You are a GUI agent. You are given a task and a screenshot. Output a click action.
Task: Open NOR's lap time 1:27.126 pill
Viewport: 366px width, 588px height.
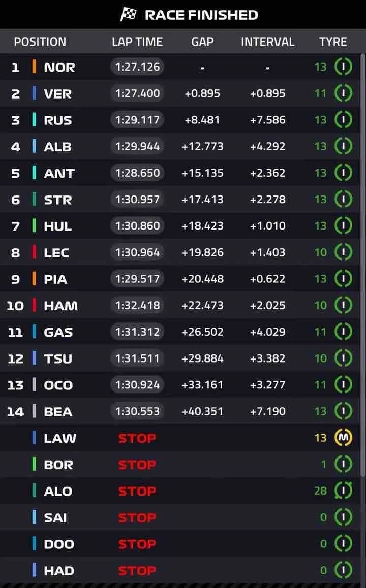coord(137,67)
